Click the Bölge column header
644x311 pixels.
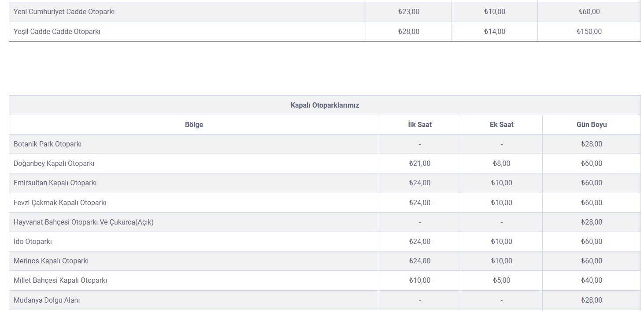(x=194, y=125)
